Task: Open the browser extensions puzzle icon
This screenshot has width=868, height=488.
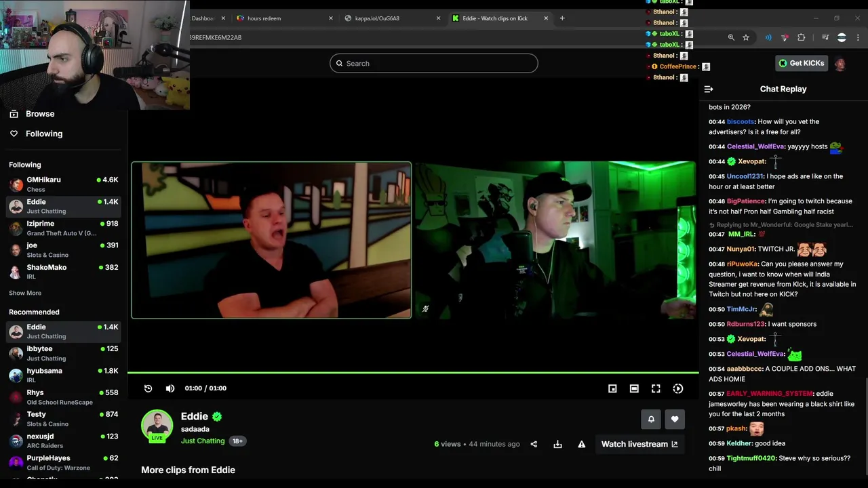Action: coord(802,37)
